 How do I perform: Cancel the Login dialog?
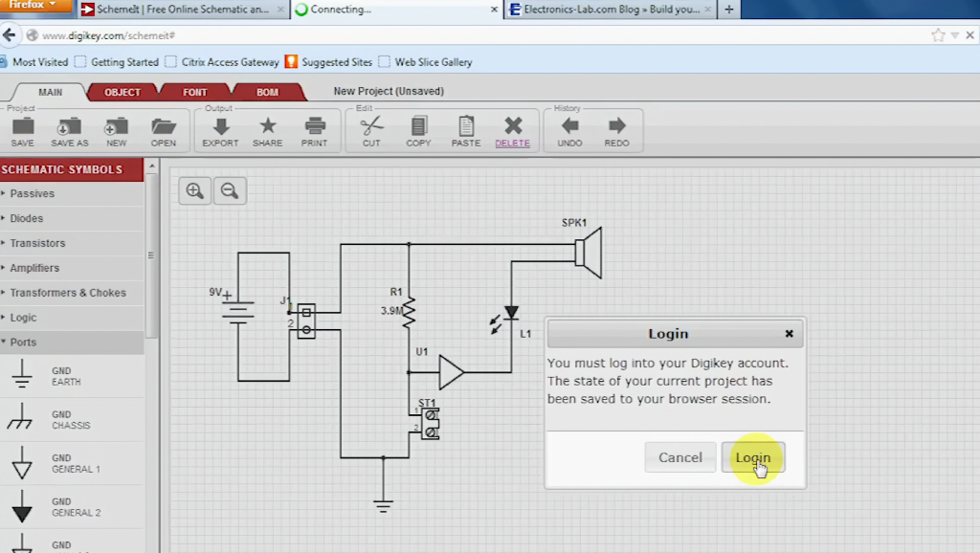pyautogui.click(x=679, y=457)
